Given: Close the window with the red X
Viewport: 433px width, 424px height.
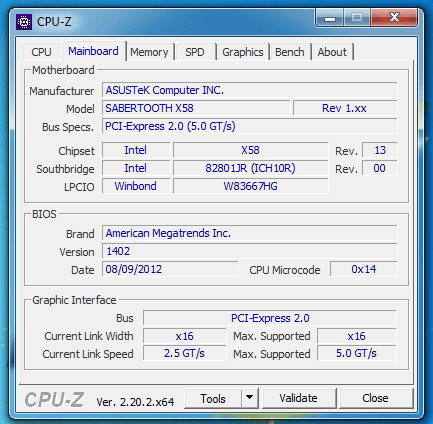Looking at the screenshot, I should click(395, 17).
